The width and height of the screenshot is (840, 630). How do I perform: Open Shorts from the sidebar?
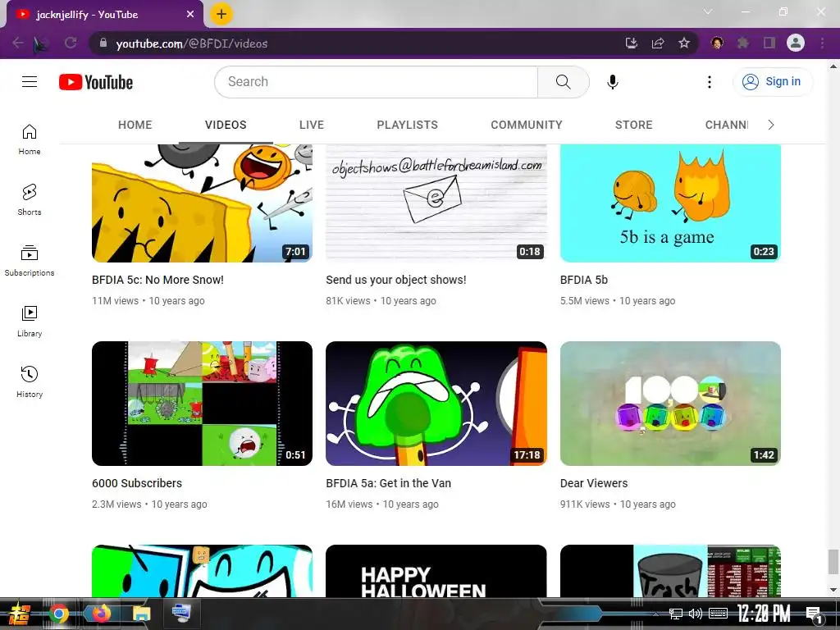[x=30, y=200]
